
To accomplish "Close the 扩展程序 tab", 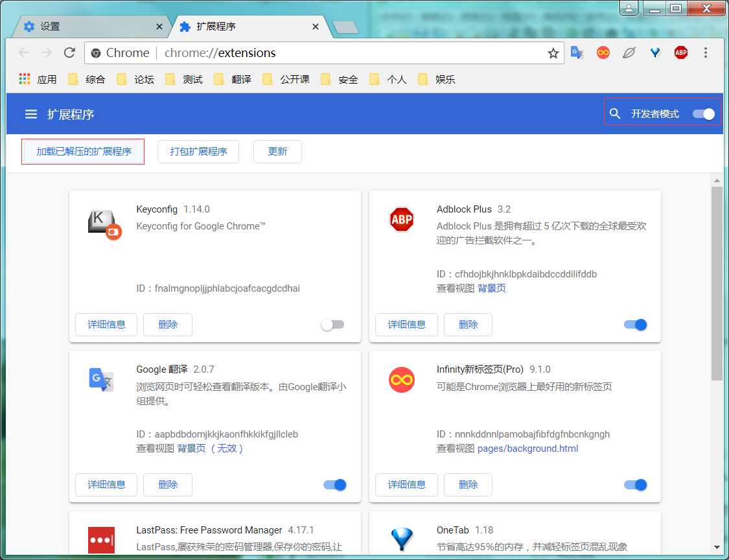I will click(x=315, y=27).
